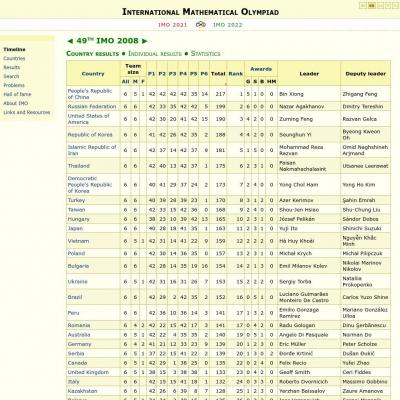Switch site language to German (de)
This screenshot has height=400, width=400.
363,5
